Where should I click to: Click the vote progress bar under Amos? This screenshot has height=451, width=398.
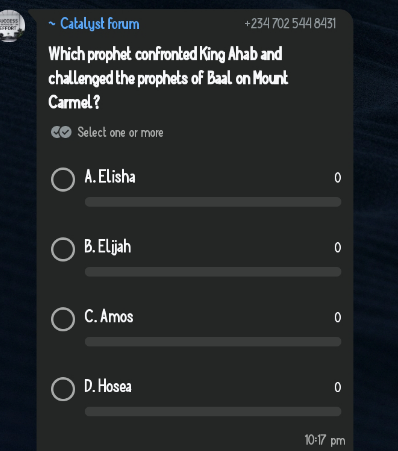click(213, 342)
